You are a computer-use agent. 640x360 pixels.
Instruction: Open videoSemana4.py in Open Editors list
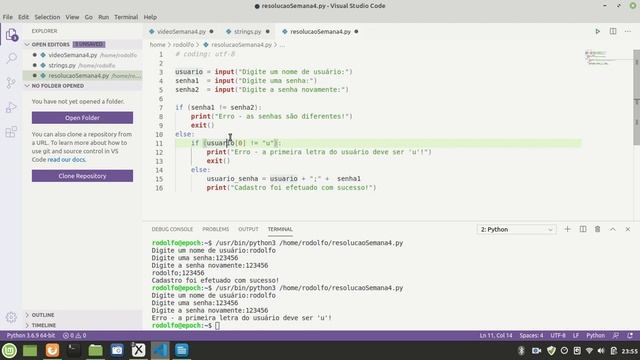[x=82, y=55]
